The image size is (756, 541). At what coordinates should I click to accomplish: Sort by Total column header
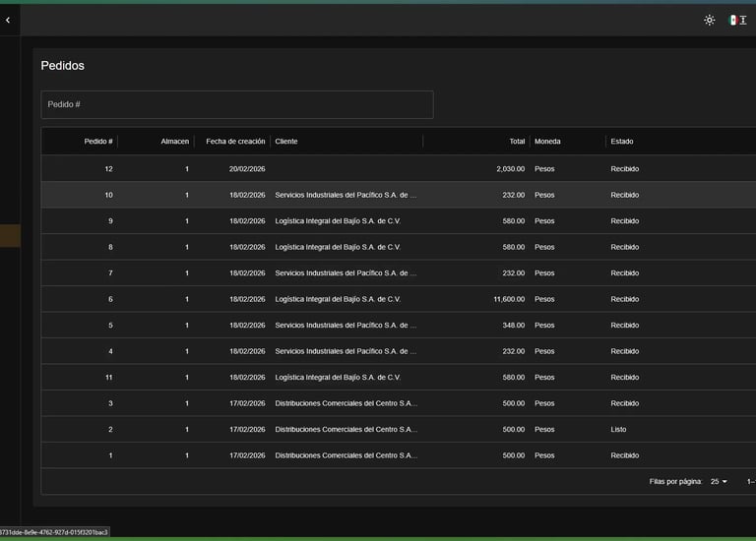[x=517, y=141]
